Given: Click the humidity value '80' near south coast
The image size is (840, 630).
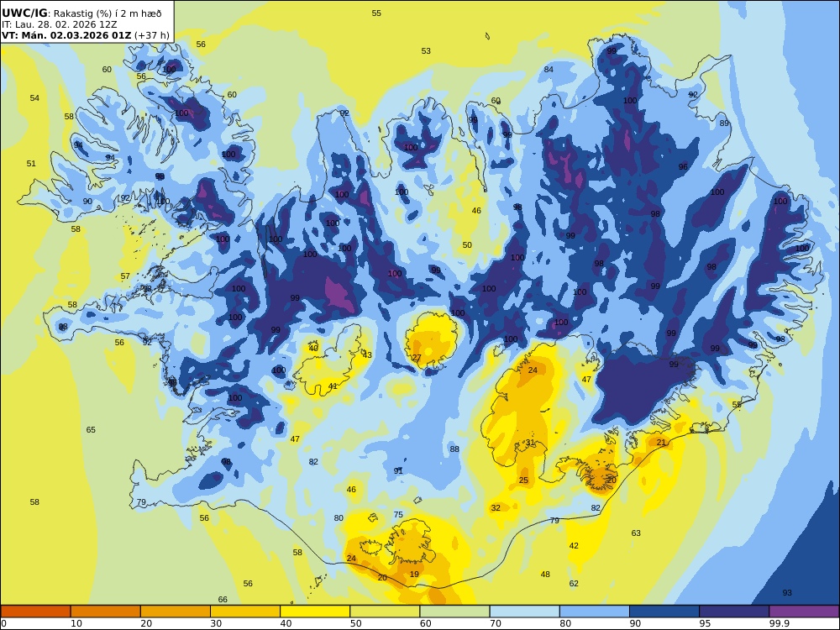Looking at the screenshot, I should pyautogui.click(x=339, y=518).
